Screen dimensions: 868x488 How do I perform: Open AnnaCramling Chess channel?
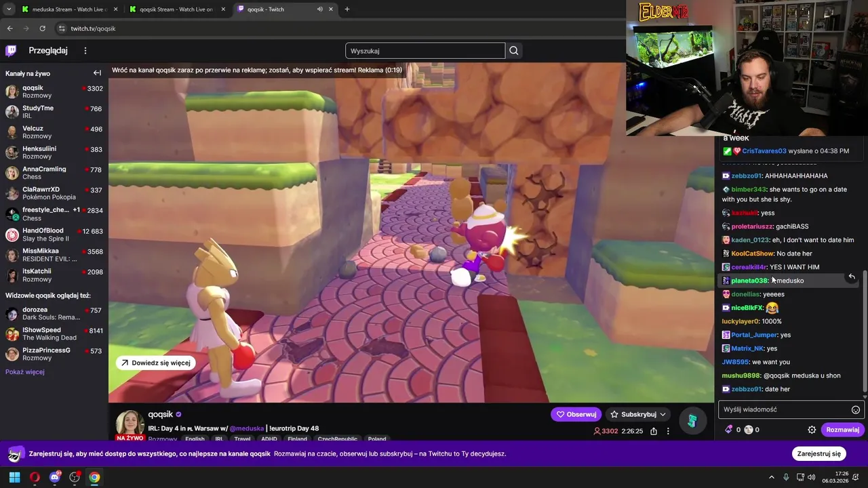tap(54, 173)
